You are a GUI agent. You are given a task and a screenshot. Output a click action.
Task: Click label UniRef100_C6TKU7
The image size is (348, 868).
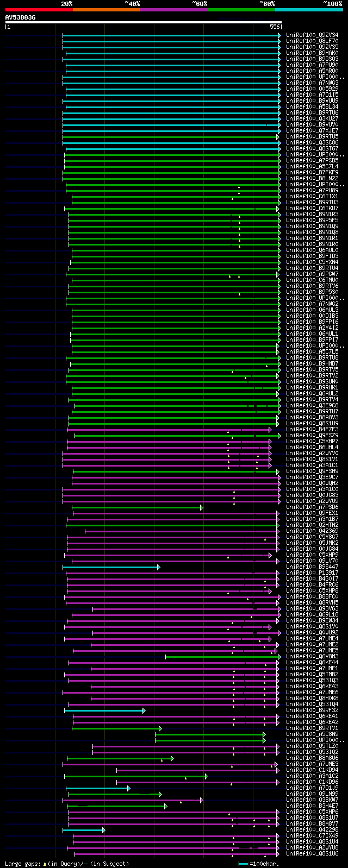pos(312,209)
